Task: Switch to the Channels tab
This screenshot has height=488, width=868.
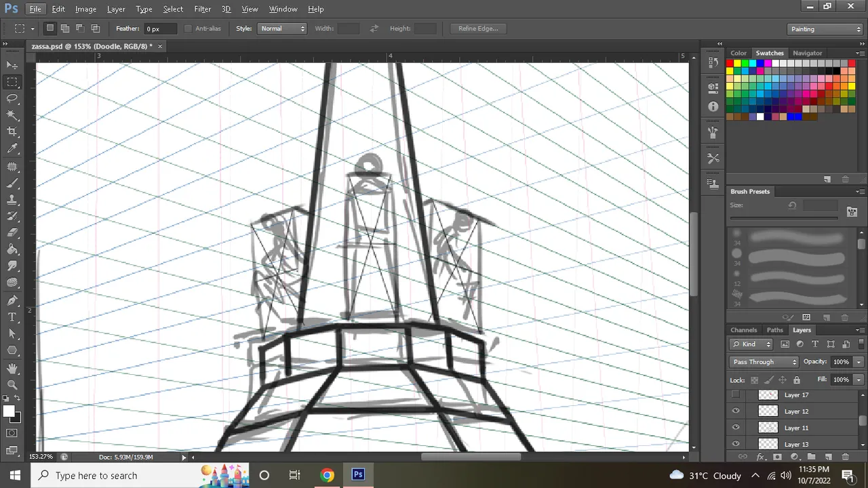Action: [743, 330]
